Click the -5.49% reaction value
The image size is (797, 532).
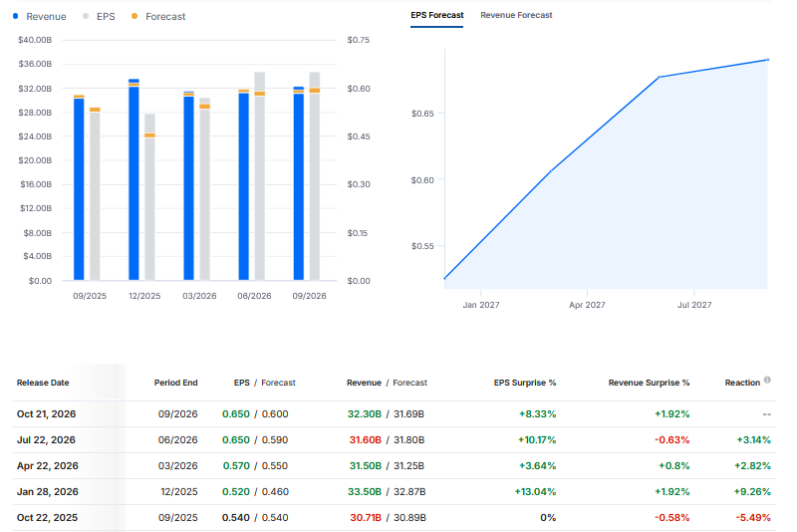[x=753, y=518]
